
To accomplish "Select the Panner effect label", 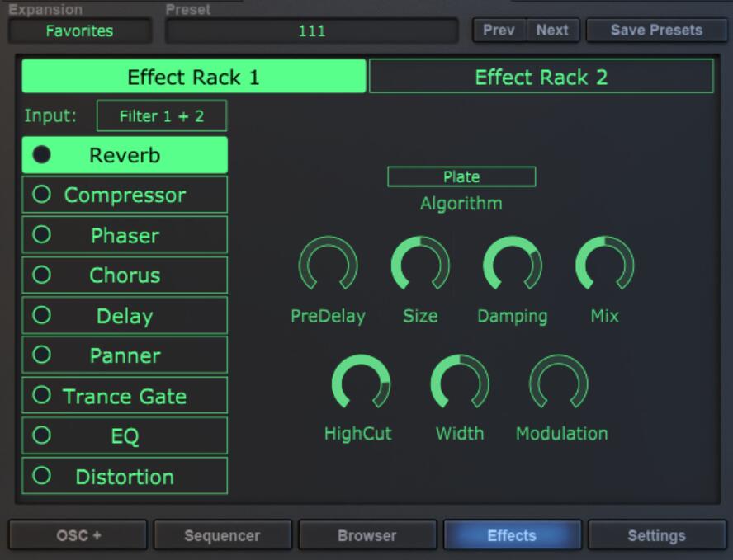I will tap(125, 356).
